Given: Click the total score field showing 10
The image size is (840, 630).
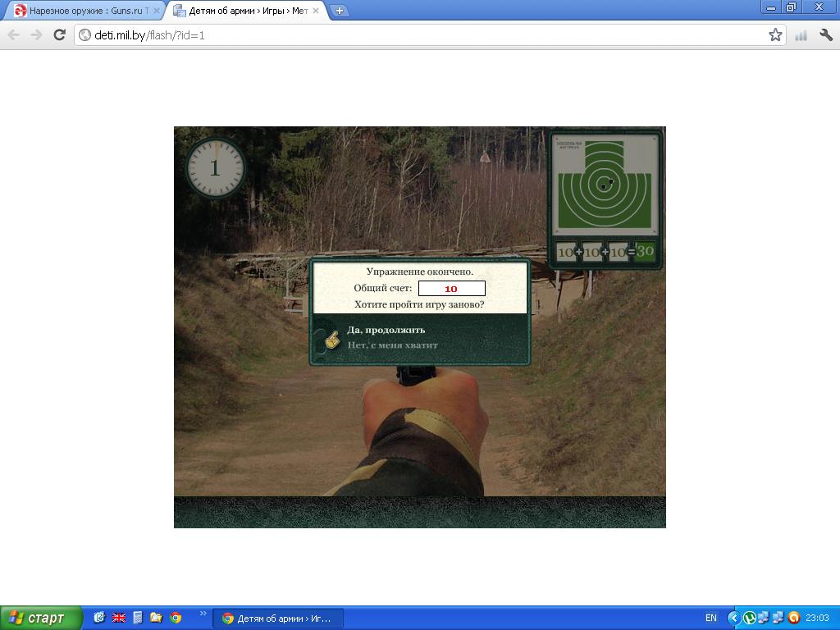Looking at the screenshot, I should coord(452,288).
